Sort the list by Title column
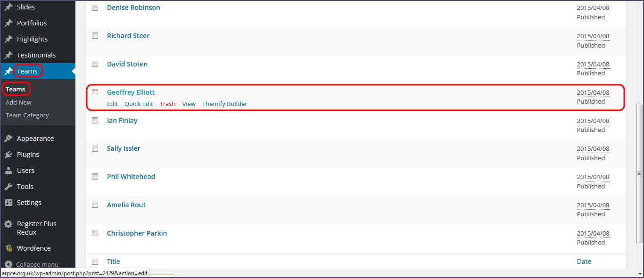This screenshot has height=278, width=644. [114, 262]
